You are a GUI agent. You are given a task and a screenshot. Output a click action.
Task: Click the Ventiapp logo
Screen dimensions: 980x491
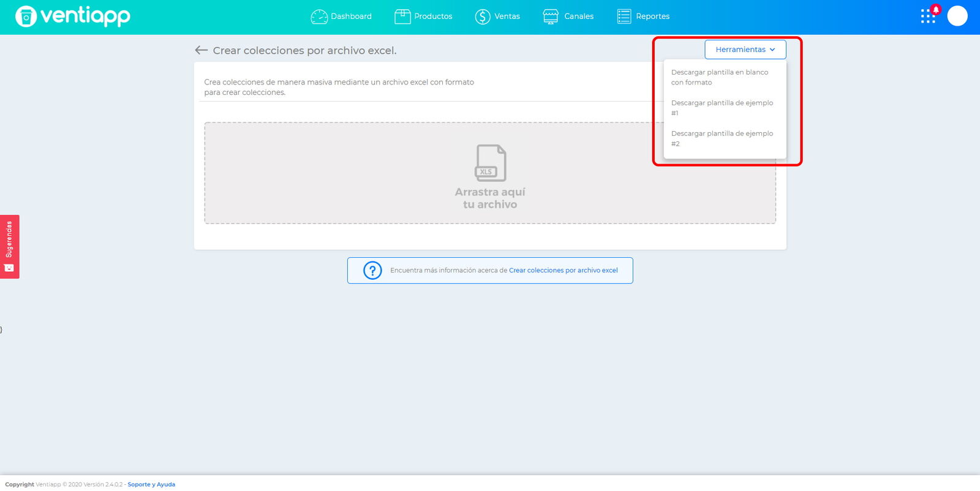[x=73, y=16]
